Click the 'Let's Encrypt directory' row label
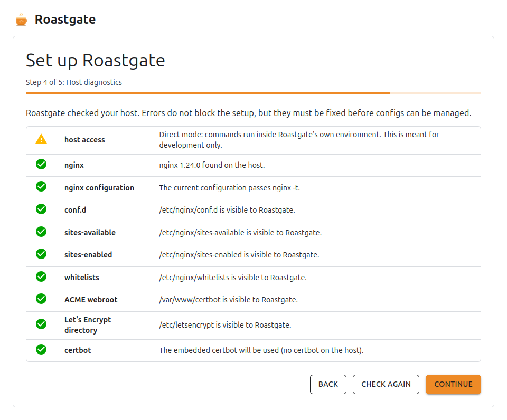 tap(88, 325)
